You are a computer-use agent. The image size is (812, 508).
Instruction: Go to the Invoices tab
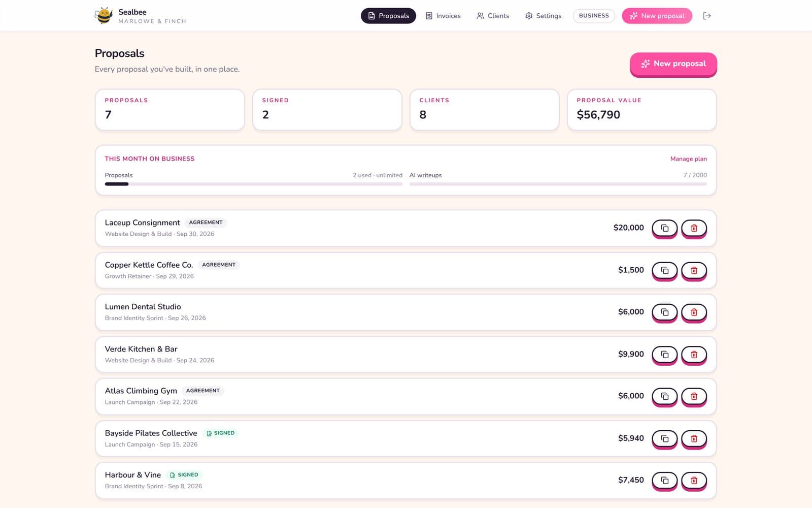443,16
